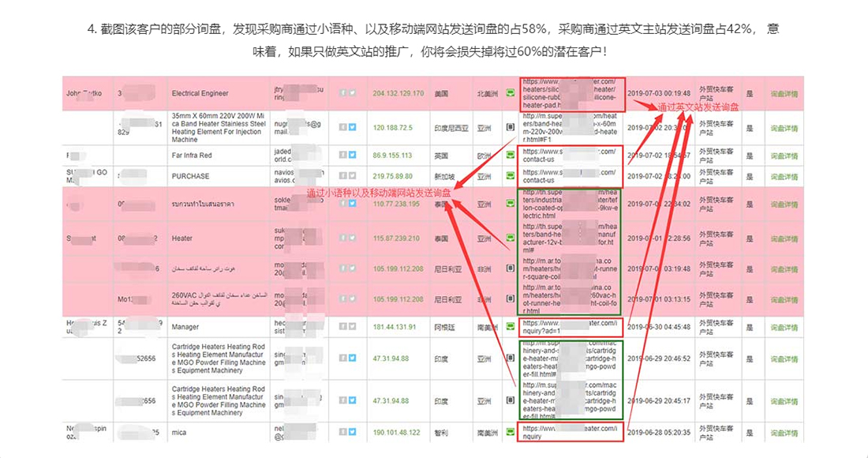Click the IP address 204.132.129.170
868x458 pixels.
coord(398,94)
